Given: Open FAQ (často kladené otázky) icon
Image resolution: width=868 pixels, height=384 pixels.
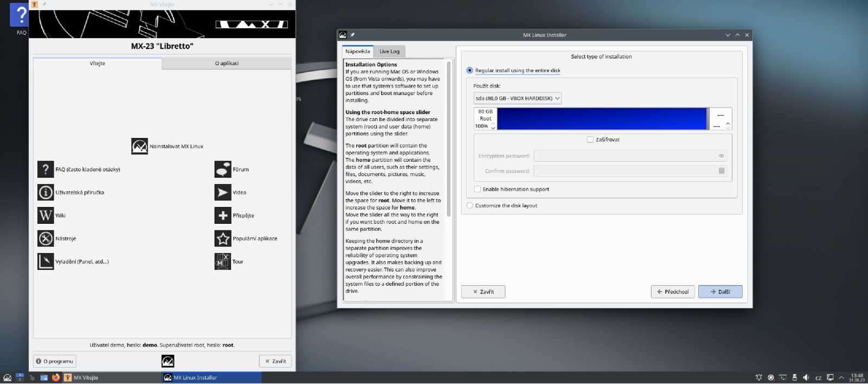Looking at the screenshot, I should (x=46, y=169).
